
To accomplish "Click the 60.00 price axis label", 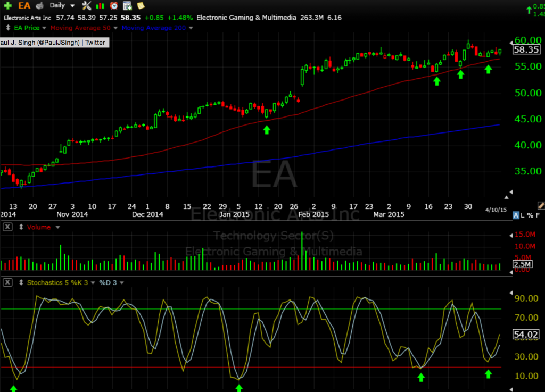I will click(x=527, y=40).
